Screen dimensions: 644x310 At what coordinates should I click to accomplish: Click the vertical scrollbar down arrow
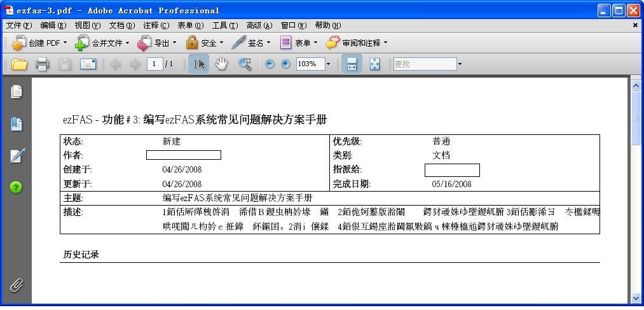pos(636,298)
